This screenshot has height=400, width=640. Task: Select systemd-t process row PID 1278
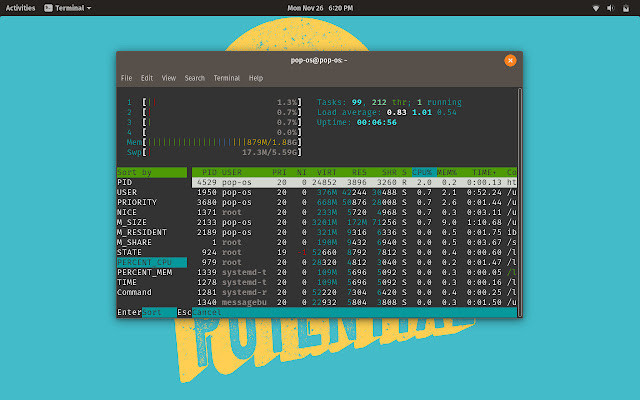(354, 282)
